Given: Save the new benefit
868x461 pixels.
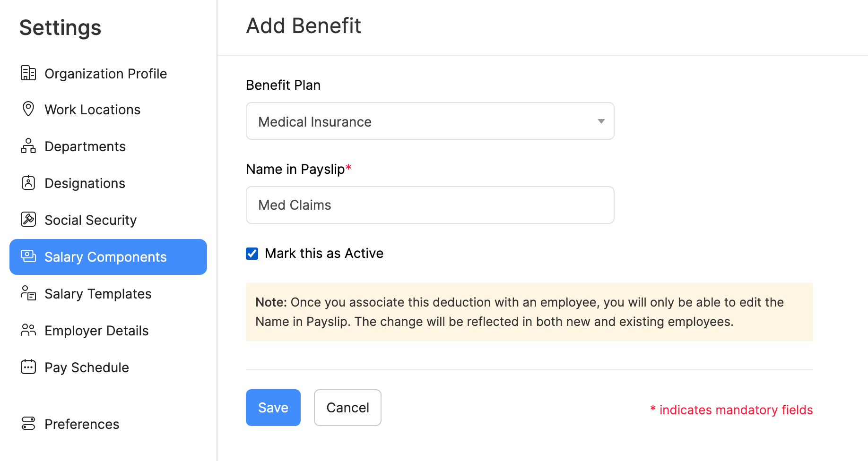Looking at the screenshot, I should click(273, 407).
